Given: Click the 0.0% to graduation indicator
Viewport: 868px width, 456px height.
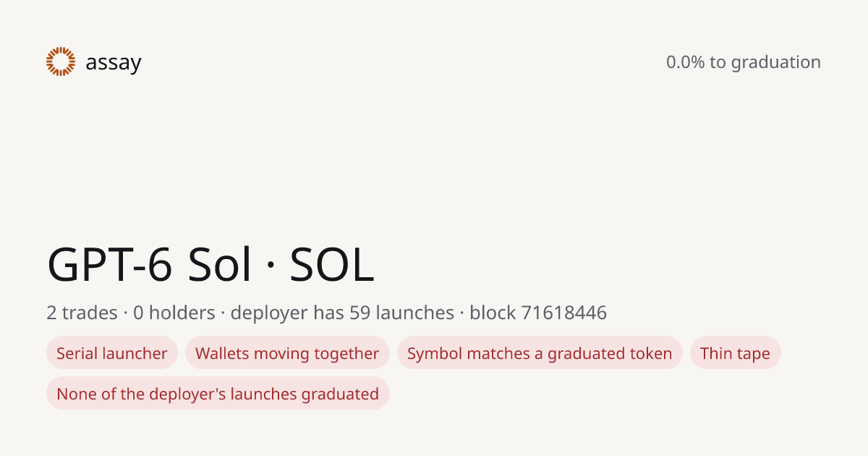Looking at the screenshot, I should click(744, 62).
